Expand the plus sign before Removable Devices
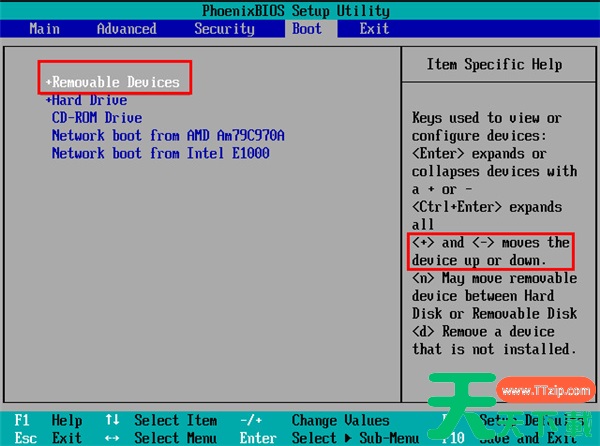 49,82
